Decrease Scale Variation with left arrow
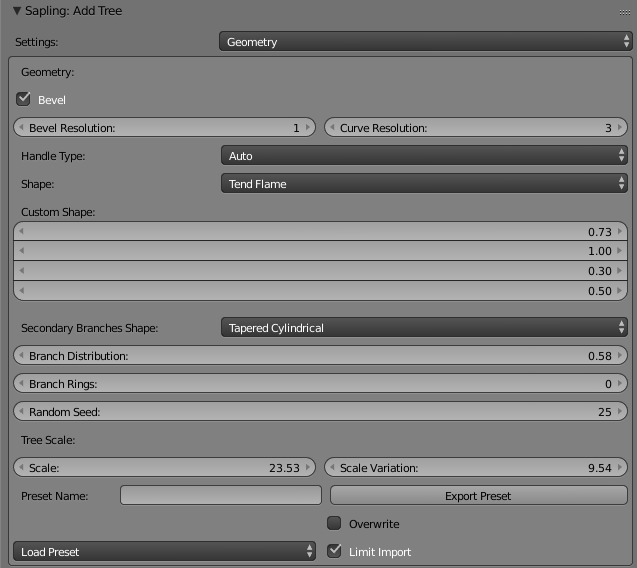The height and width of the screenshot is (568, 637). point(332,467)
